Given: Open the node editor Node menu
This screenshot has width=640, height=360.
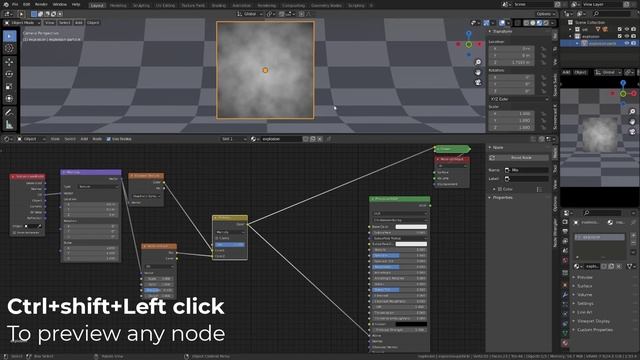Looking at the screenshot, I should (97, 139).
